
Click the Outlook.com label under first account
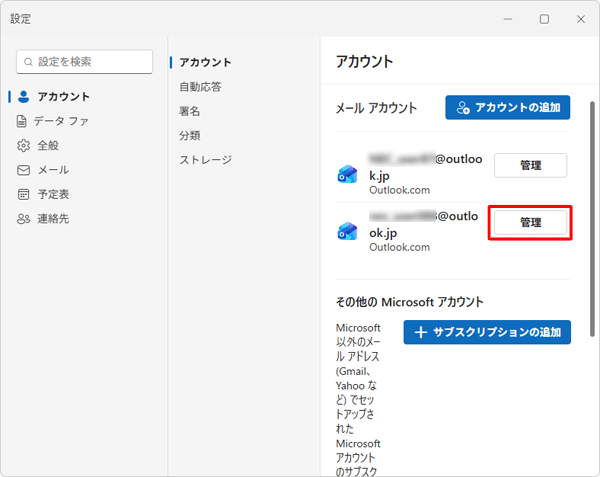pyautogui.click(x=399, y=190)
